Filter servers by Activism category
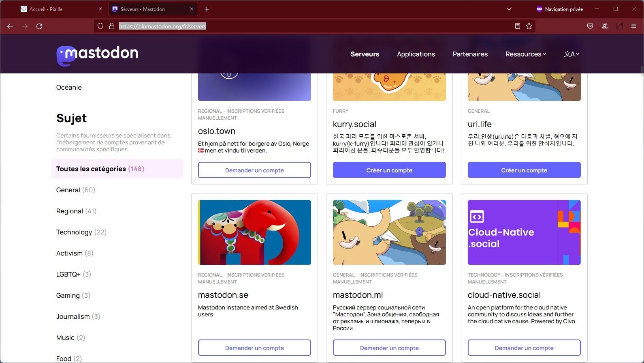 75,253
